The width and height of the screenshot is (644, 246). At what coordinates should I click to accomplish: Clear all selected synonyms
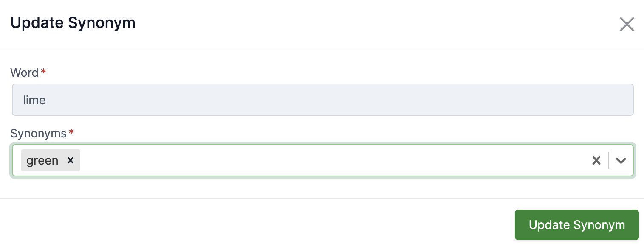[596, 160]
